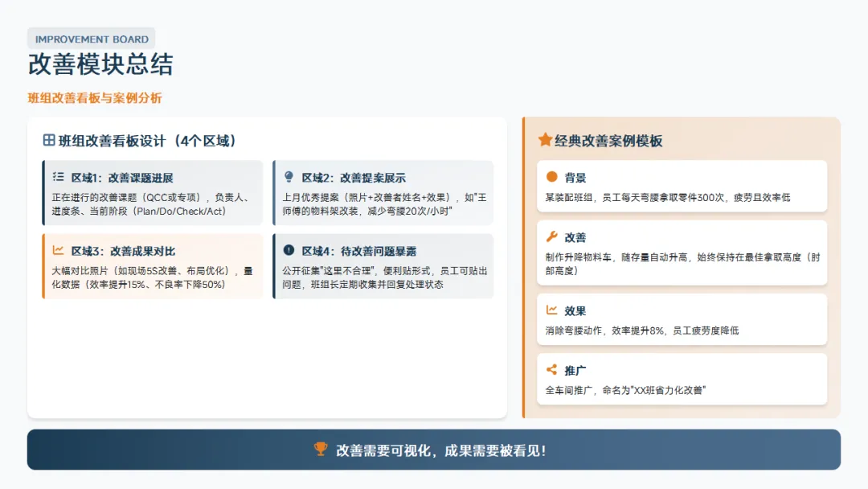Click the exclamation icon for 区域4
The height and width of the screenshot is (489, 868).
click(289, 250)
